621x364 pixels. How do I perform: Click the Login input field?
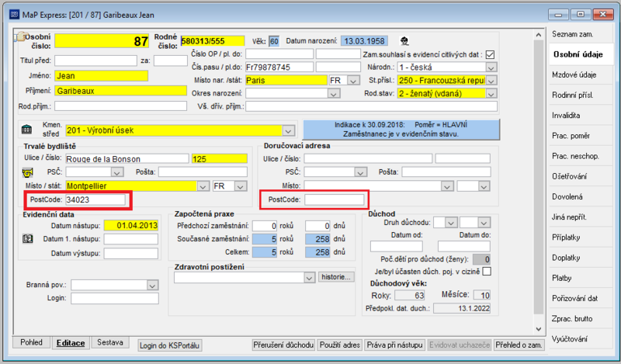pos(115,298)
